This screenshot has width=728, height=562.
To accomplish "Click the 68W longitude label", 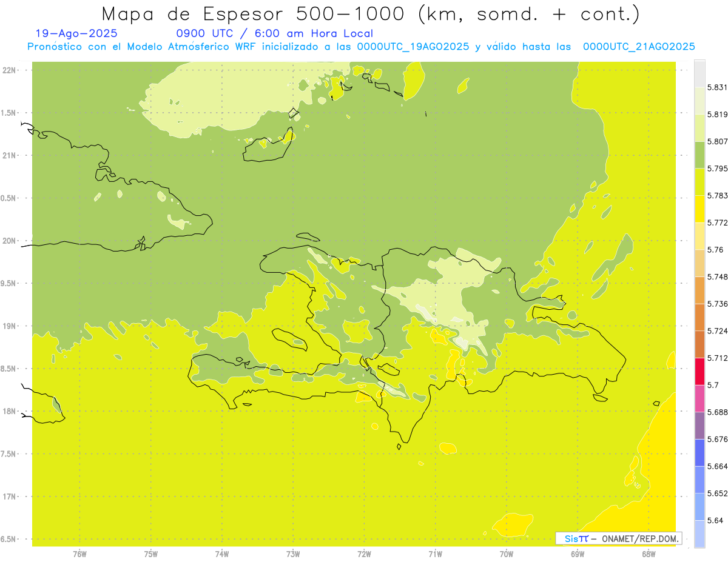I will [x=649, y=554].
